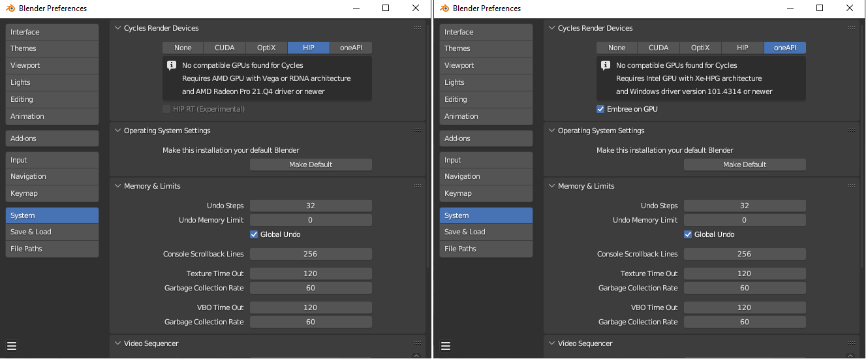Viewport: 868px width, 361px height.
Task: Open the hamburger menu in the left Preferences window
Action: (x=12, y=346)
